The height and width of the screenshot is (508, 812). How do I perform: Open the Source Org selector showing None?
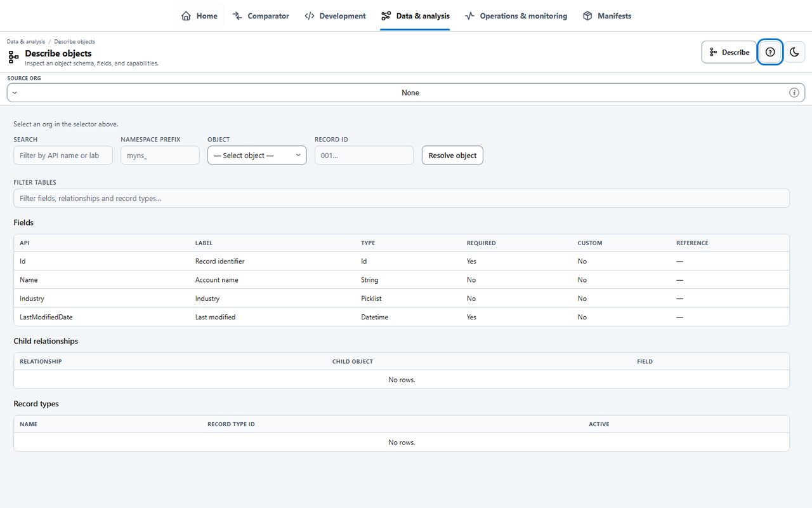(406, 93)
